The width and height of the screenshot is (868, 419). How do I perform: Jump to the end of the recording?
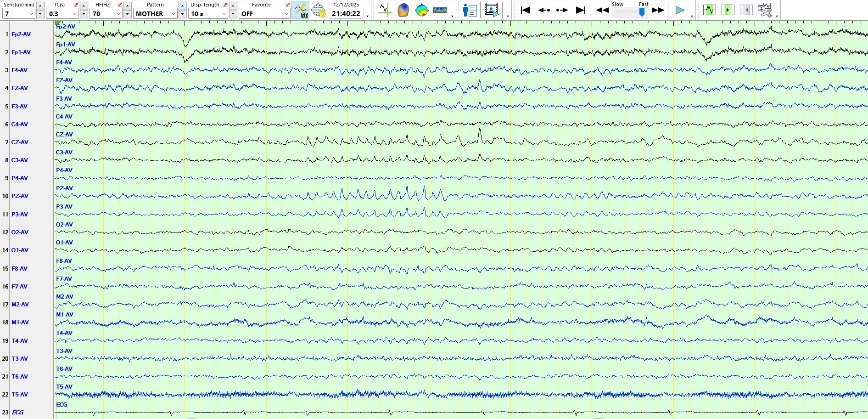click(x=581, y=10)
